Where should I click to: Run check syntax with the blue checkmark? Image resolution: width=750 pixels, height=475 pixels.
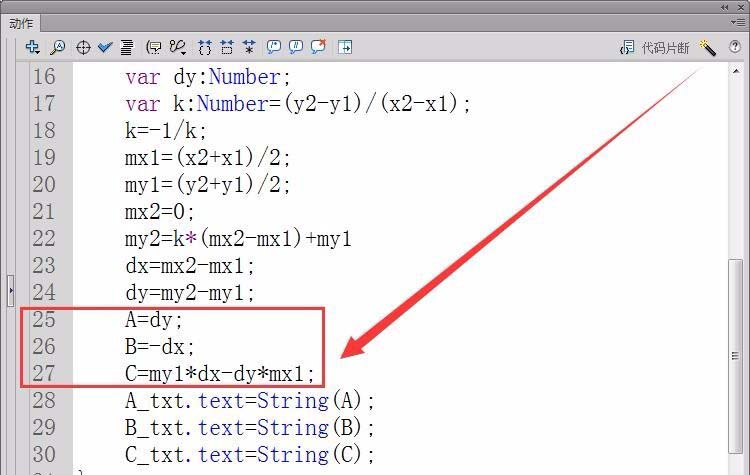[105, 47]
